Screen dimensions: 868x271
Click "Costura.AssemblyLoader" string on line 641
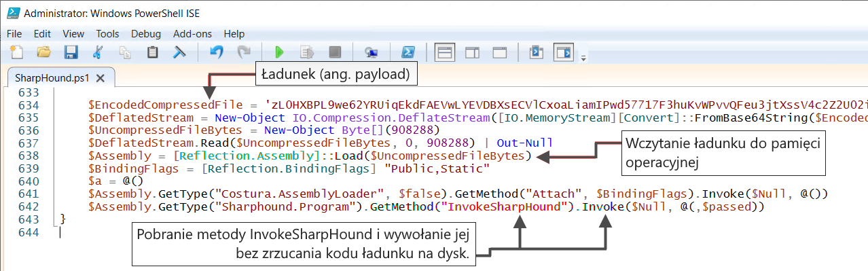click(298, 194)
